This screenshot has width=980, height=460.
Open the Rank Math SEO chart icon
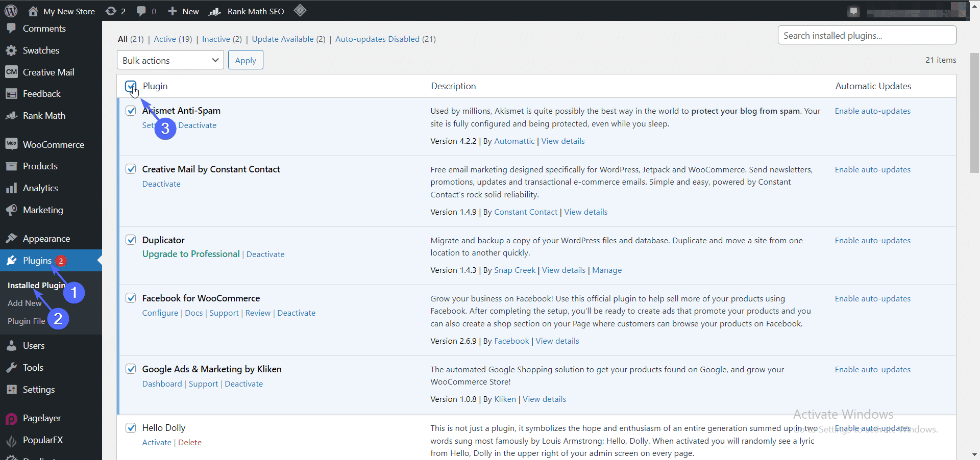215,11
